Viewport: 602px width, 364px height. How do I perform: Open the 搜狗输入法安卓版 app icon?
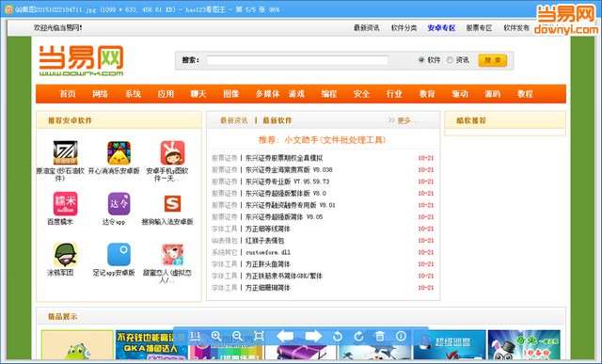click(172, 203)
